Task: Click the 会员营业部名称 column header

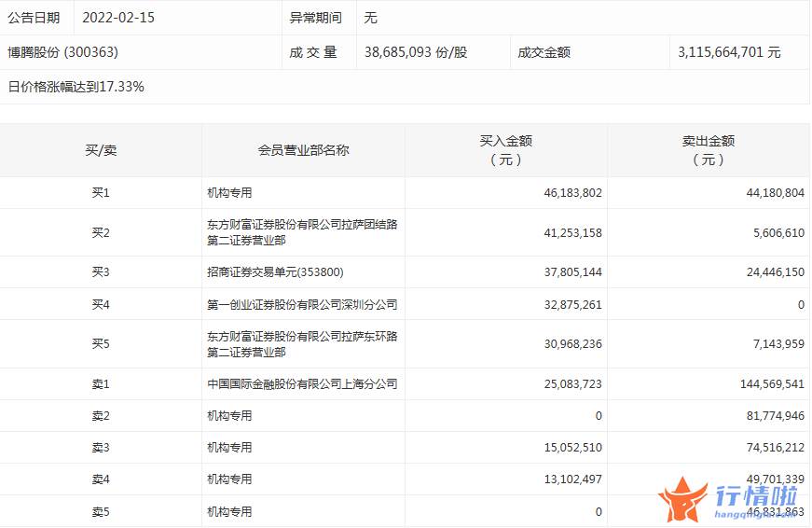Action: 304,150
